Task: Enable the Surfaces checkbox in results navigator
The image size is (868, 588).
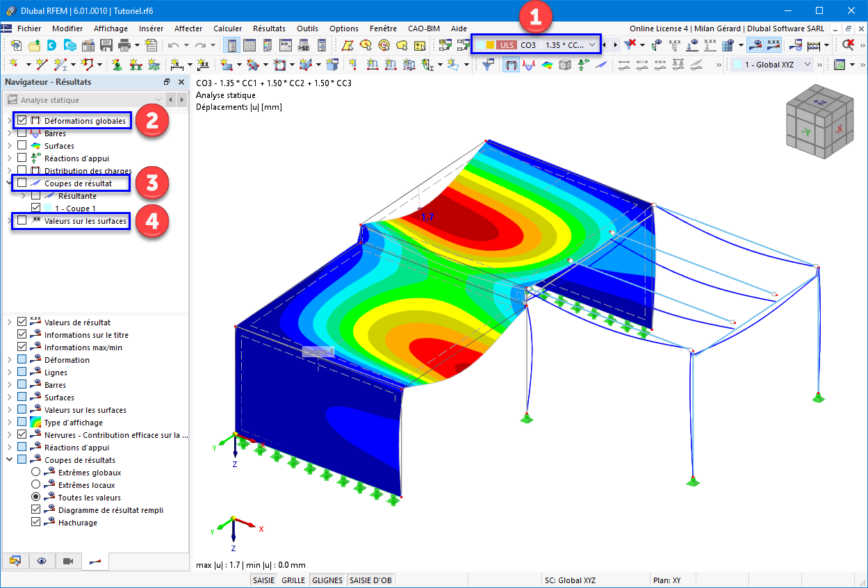Action: 22,146
